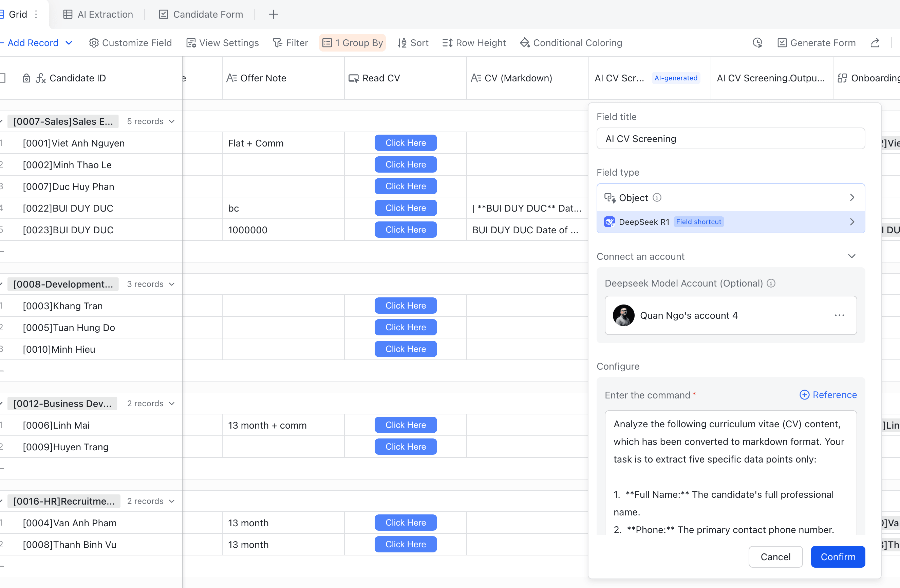This screenshot has width=900, height=588.
Task: Click the info icon next to Object
Action: (657, 198)
